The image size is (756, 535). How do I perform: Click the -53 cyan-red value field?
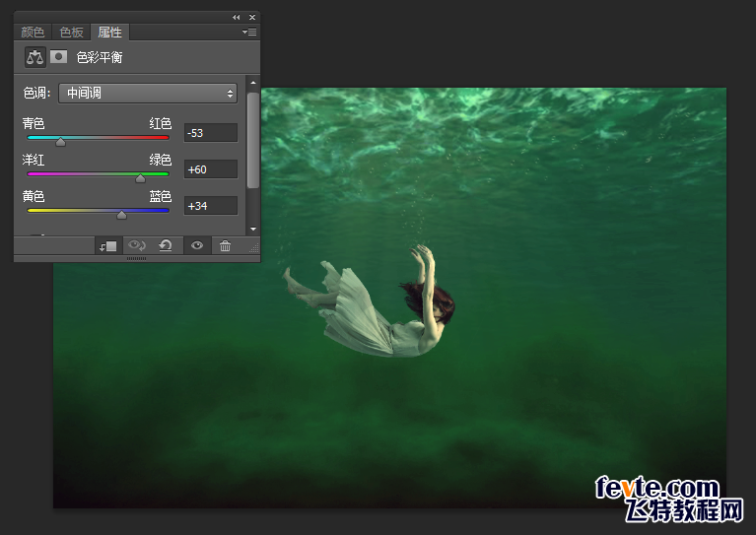click(x=211, y=133)
